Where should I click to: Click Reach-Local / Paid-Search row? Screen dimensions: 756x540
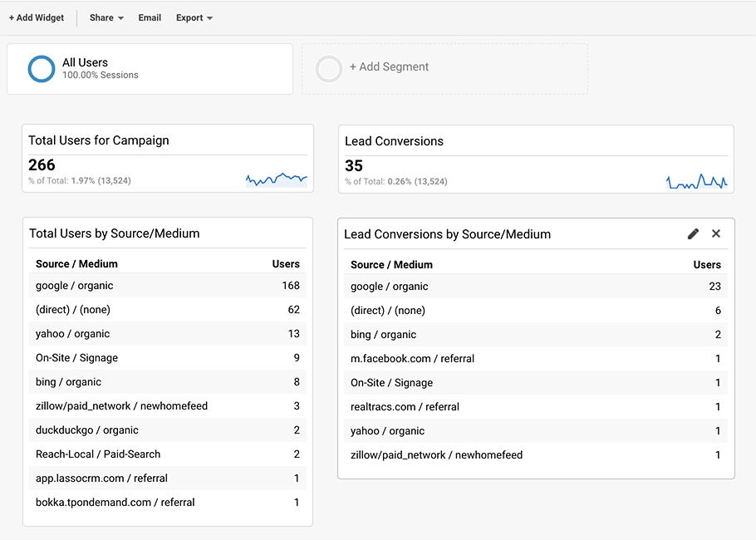tap(168, 454)
